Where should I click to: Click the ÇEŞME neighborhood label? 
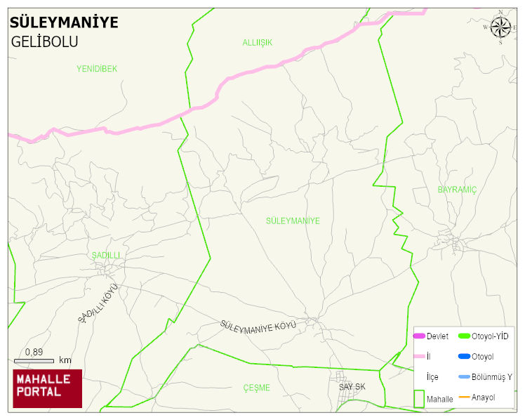(256, 388)
